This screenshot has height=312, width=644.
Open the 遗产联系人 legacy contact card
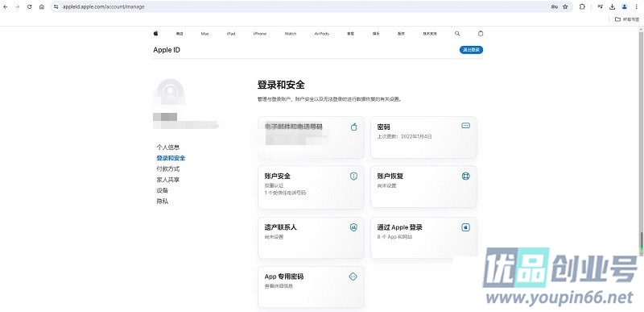(x=311, y=238)
